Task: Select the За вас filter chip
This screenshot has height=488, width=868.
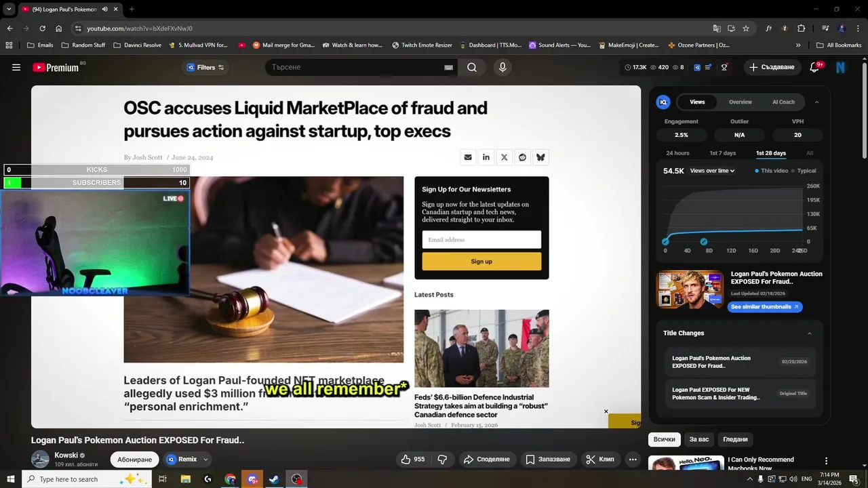Action: [x=699, y=439]
